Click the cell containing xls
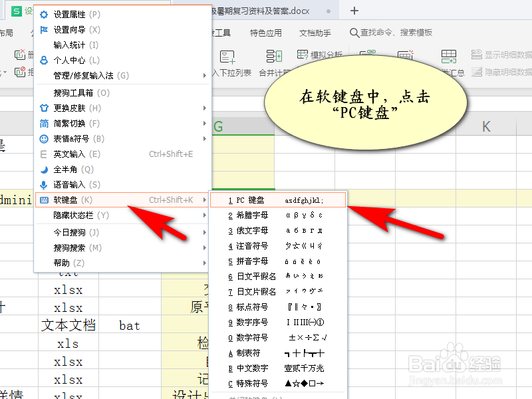532x399 pixels. pyautogui.click(x=68, y=343)
